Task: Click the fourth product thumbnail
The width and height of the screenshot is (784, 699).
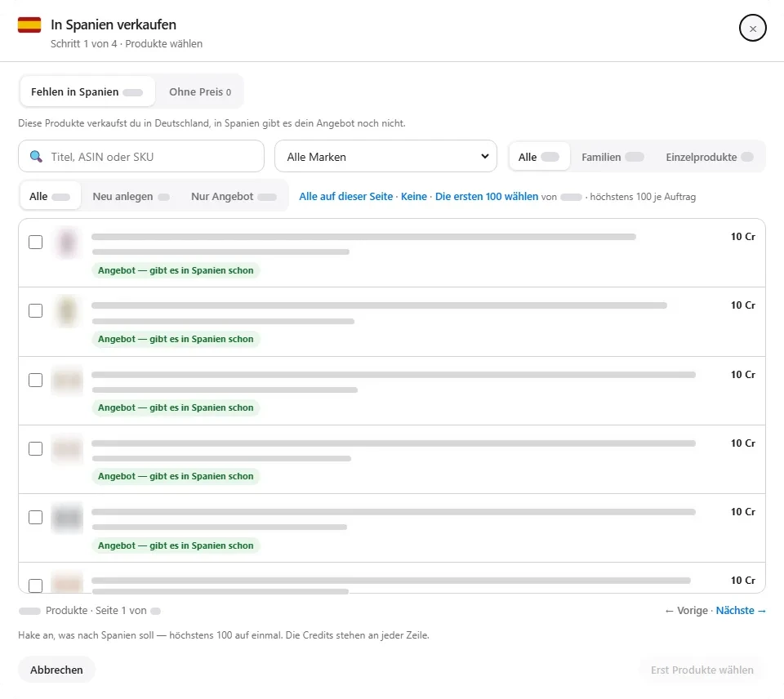Action: coord(67,449)
